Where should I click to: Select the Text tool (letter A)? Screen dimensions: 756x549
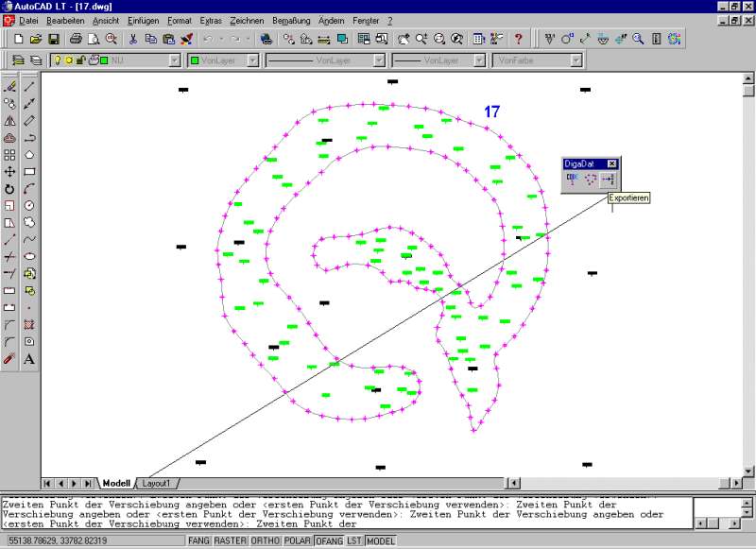point(29,359)
